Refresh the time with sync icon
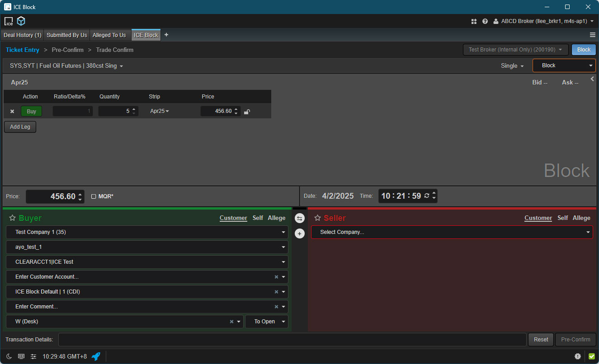Screen dimensions: 599x364 pos(427,196)
